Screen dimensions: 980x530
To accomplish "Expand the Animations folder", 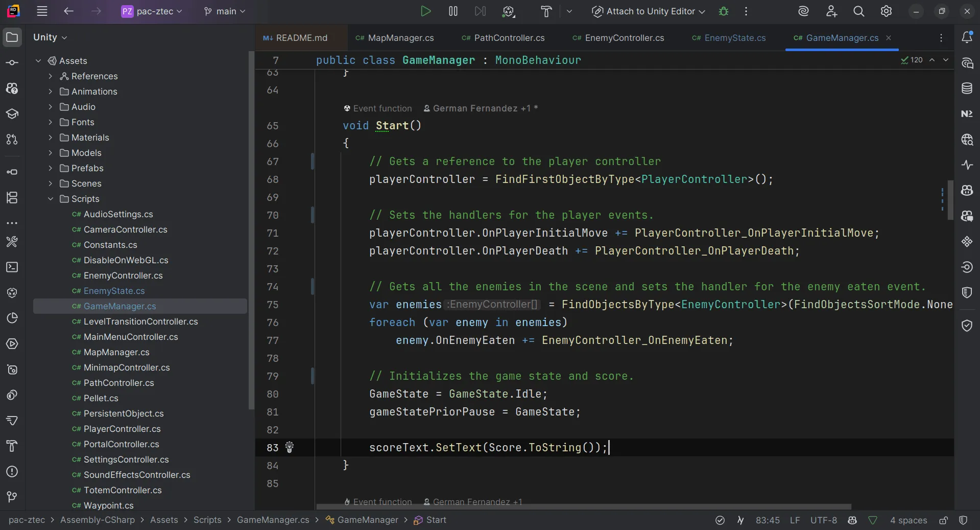I will (x=50, y=91).
